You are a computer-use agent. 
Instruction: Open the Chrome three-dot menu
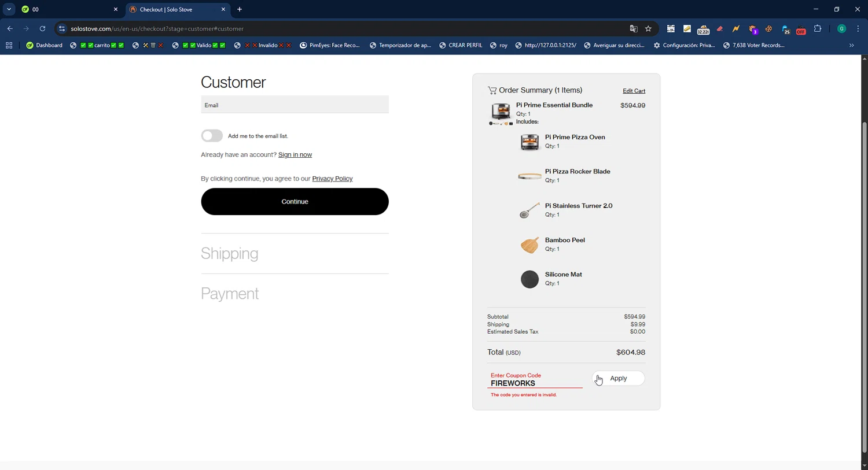point(858,28)
